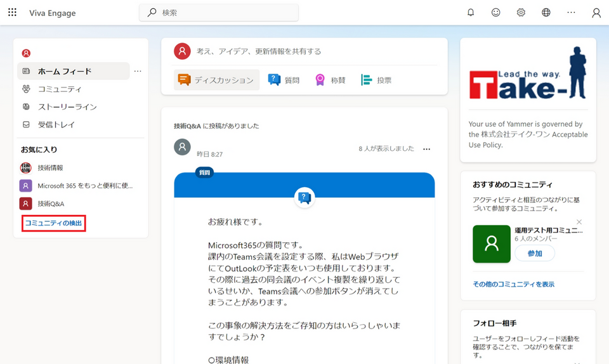This screenshot has width=609, height=364.
Task: Open ストーリーライン in the sidebar
Action: (67, 107)
